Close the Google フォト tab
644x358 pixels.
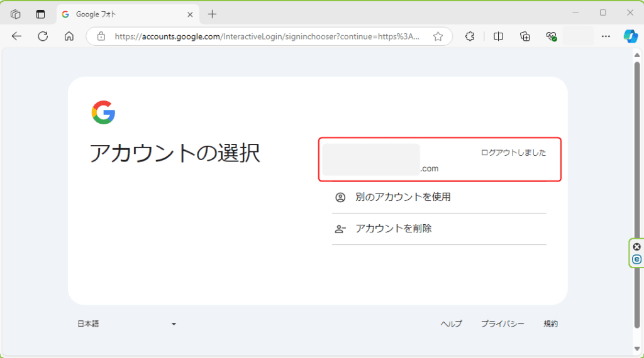pyautogui.click(x=190, y=15)
